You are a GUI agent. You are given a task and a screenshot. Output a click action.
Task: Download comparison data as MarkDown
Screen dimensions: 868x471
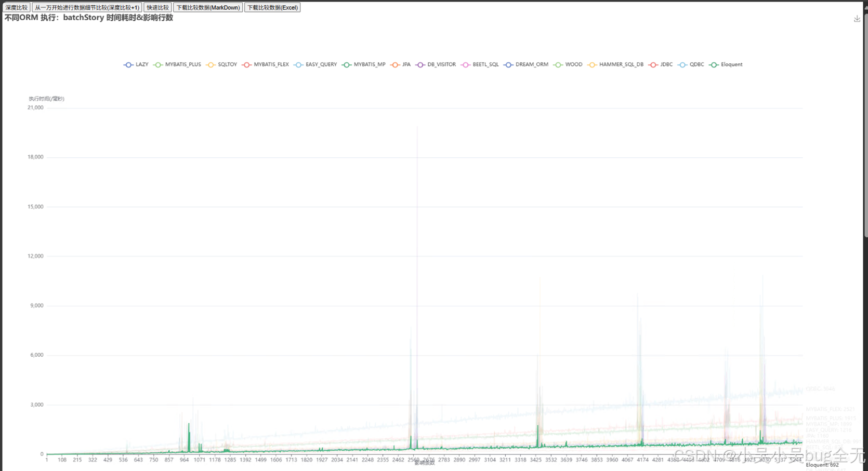(208, 7)
